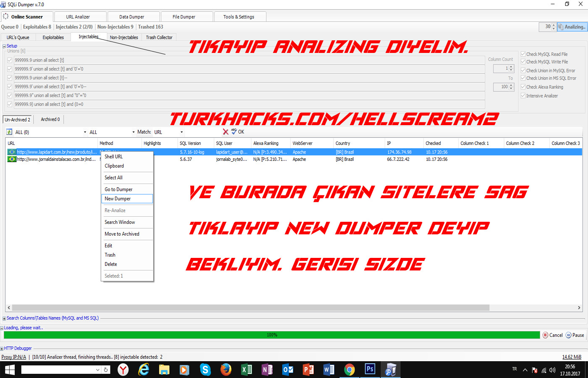Click the horizontal scrollbar thumb under the URL list
The height and width of the screenshot is (378, 588).
251,308
